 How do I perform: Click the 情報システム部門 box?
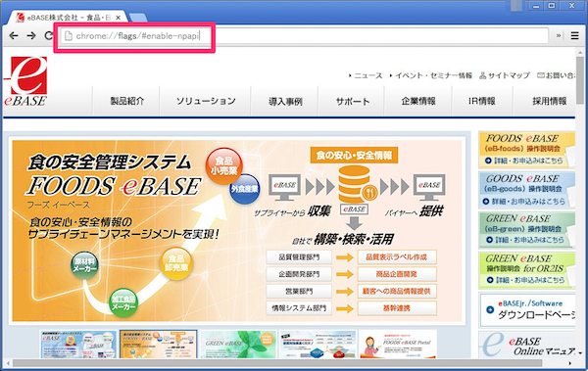coord(299,308)
